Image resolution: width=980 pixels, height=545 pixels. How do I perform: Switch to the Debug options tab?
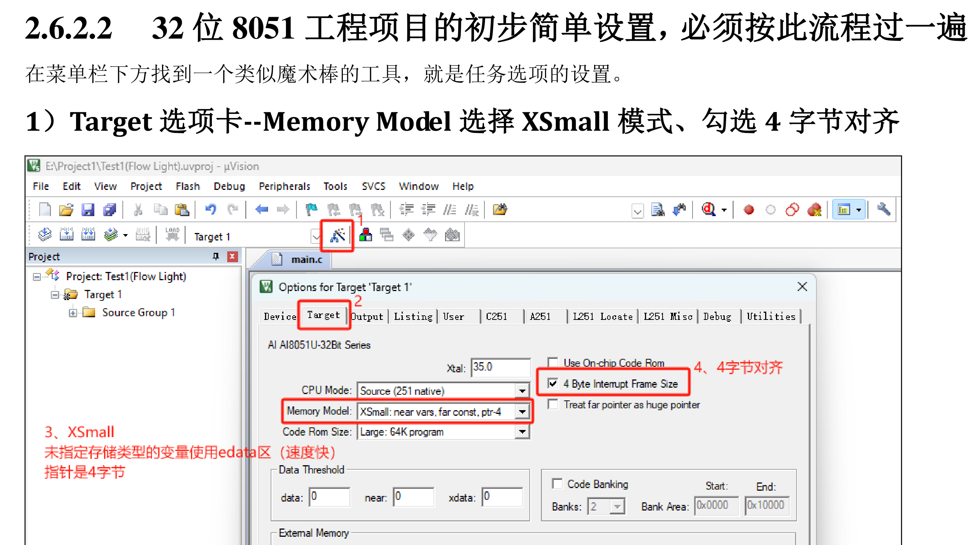click(717, 316)
